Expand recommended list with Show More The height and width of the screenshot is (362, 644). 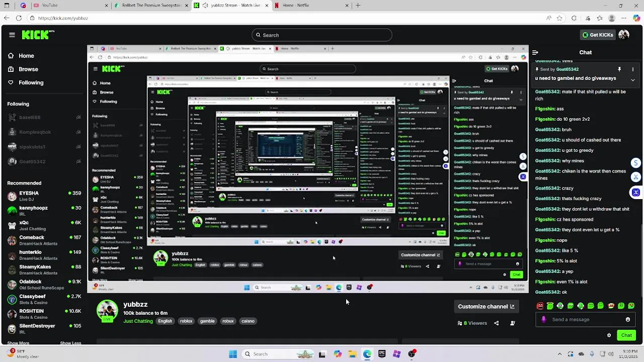pyautogui.click(x=18, y=343)
